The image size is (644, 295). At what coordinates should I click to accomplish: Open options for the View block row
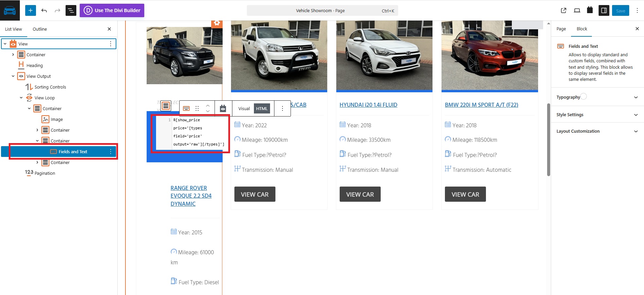pyautogui.click(x=111, y=44)
